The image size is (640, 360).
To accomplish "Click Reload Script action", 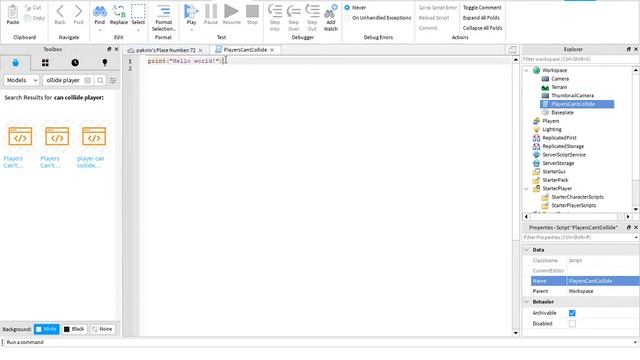I will click(434, 18).
